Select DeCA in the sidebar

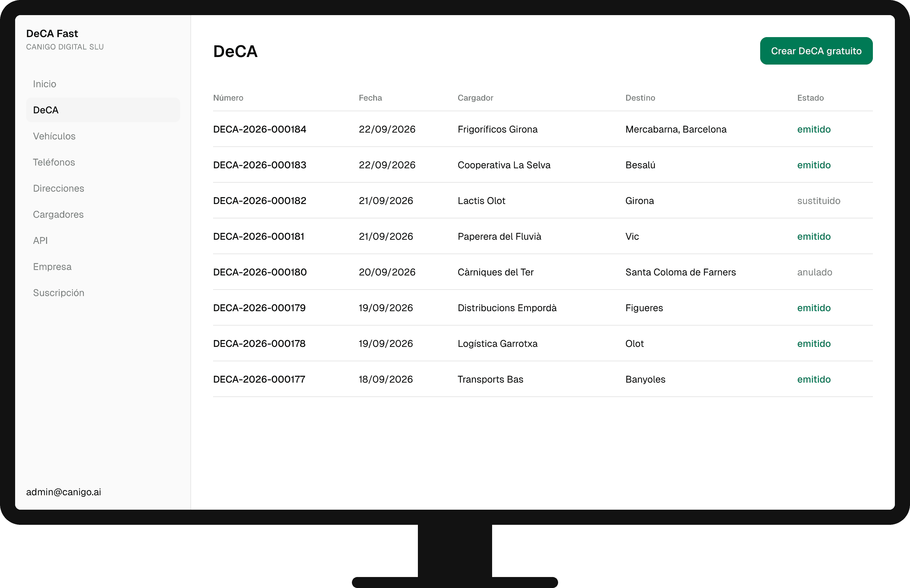tap(103, 110)
